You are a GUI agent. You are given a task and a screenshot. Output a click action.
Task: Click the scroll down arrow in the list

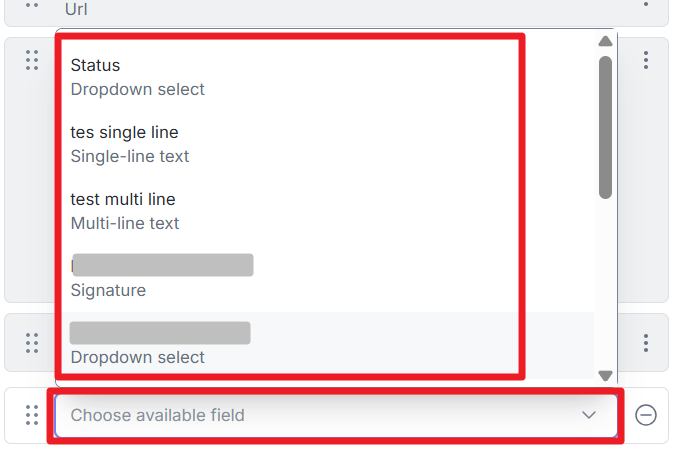click(605, 375)
